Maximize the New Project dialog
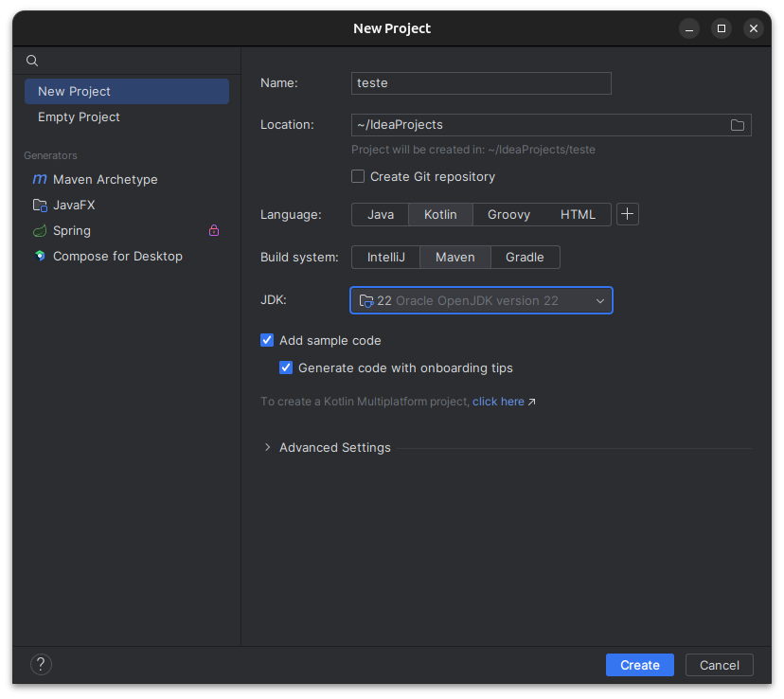 tap(721, 28)
